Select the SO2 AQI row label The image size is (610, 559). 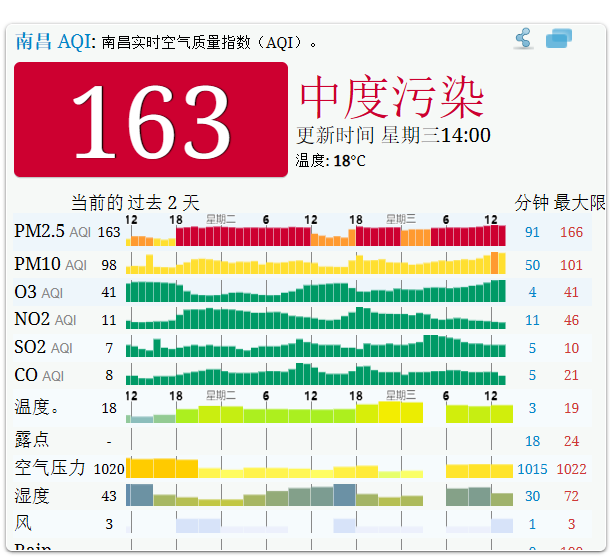tap(43, 347)
